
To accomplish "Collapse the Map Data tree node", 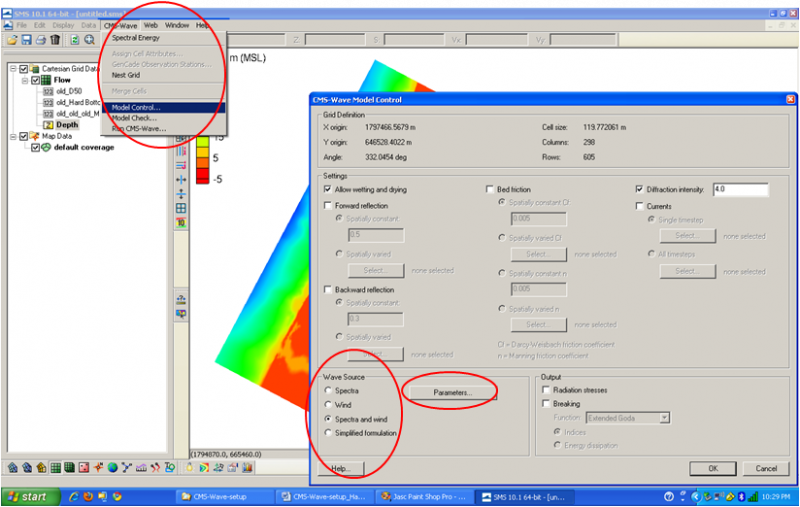I will click(13, 136).
